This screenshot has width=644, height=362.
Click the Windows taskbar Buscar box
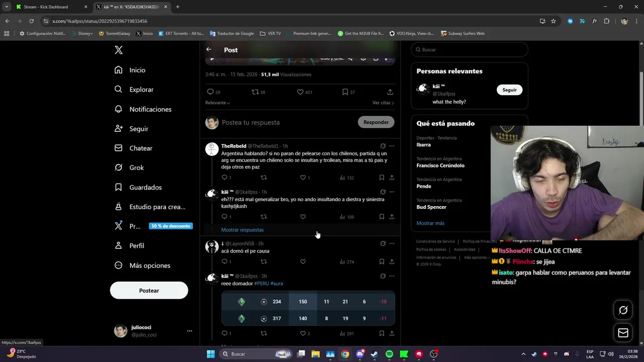(257, 354)
